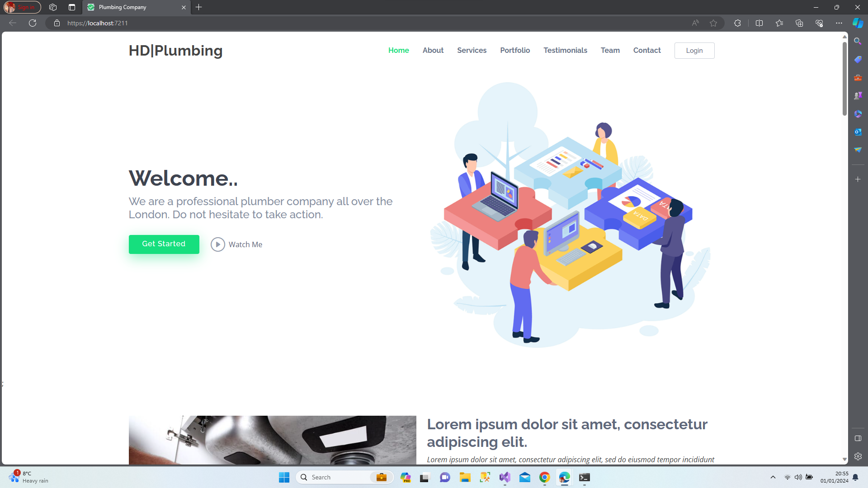Click the Get Started button
Image resolution: width=868 pixels, height=488 pixels.
click(164, 244)
